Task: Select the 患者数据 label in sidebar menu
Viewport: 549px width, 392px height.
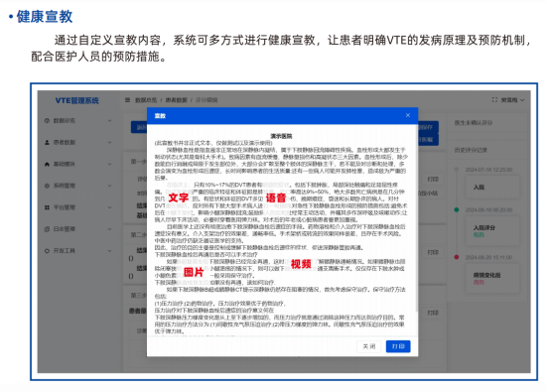Action: pyautogui.click(x=65, y=143)
